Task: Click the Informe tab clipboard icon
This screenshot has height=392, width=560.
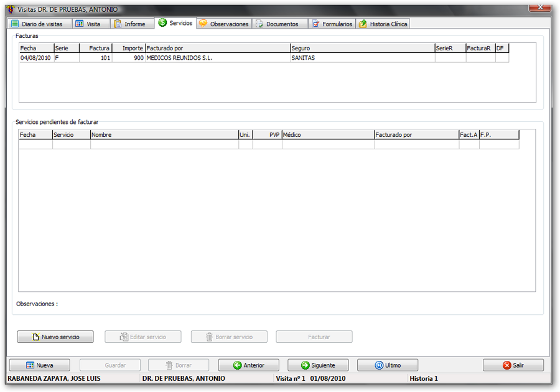Action: (x=118, y=24)
